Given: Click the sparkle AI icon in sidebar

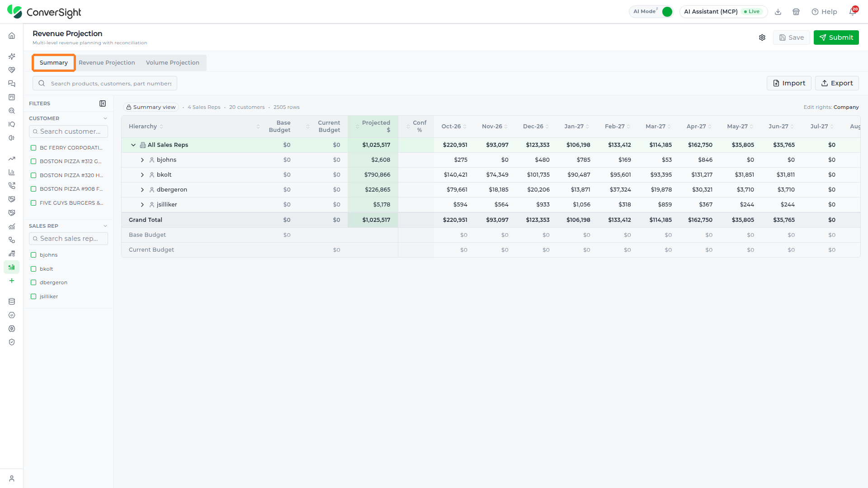Looking at the screenshot, I should click(12, 56).
